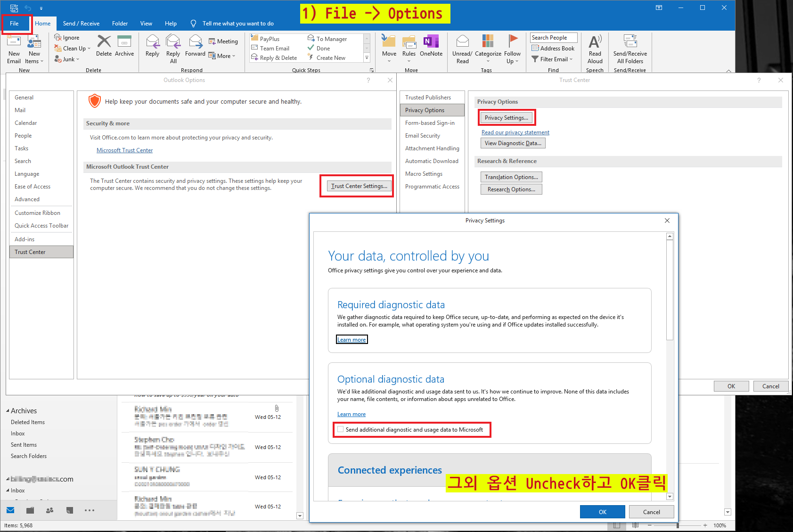
Task: Click the Undo icon in title bar
Action: (x=28, y=8)
